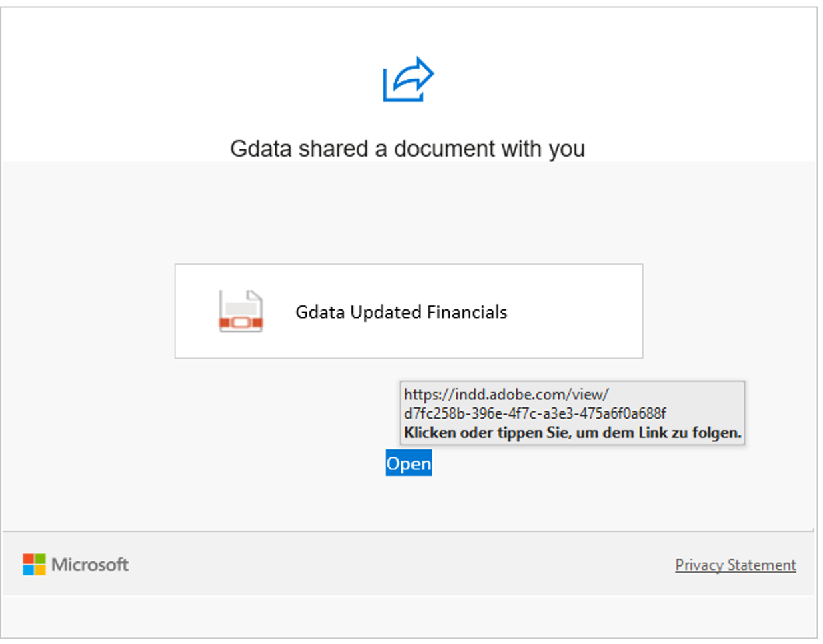Click the Microsoft four-color logo
823x644 pixels.
[x=34, y=565]
